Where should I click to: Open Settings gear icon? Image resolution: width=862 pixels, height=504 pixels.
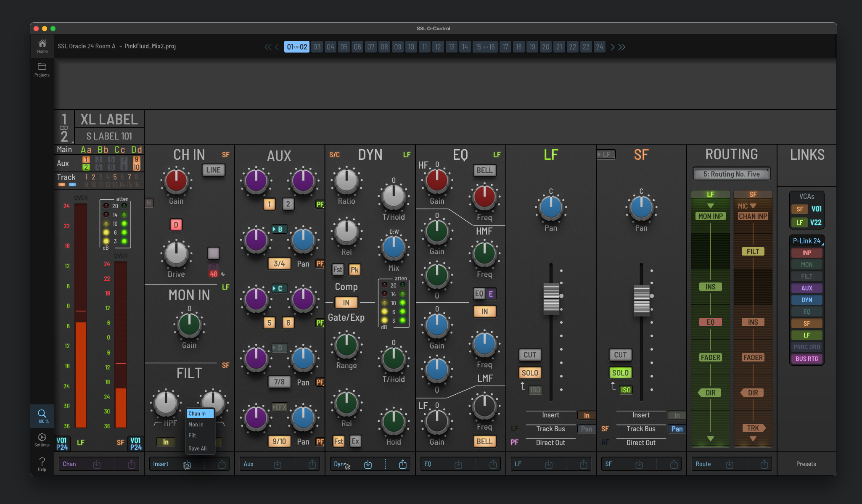click(x=42, y=440)
